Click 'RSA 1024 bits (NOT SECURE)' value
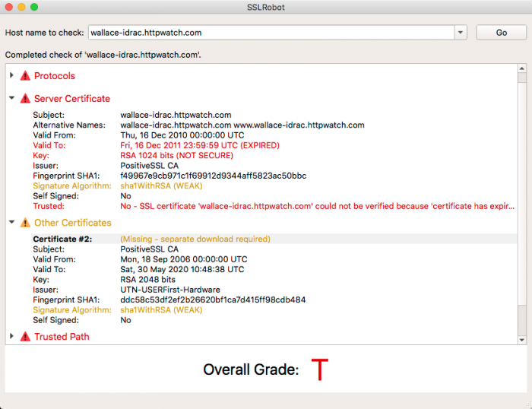The image size is (532, 409). pyautogui.click(x=177, y=155)
